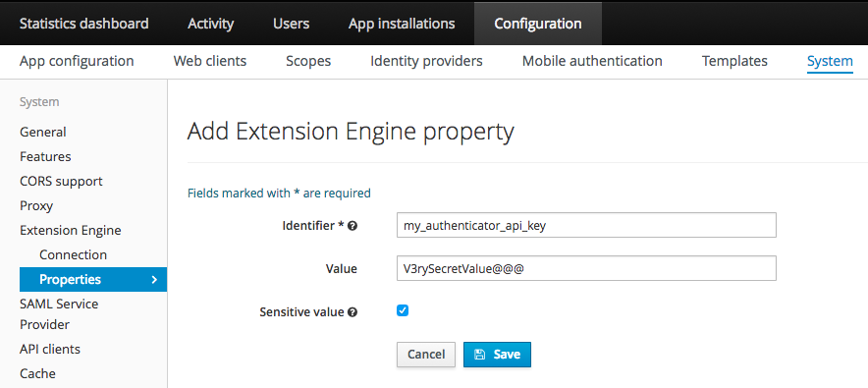Screen dimensions: 868x388
Task: Select Extension Engine in sidebar
Action: click(71, 230)
